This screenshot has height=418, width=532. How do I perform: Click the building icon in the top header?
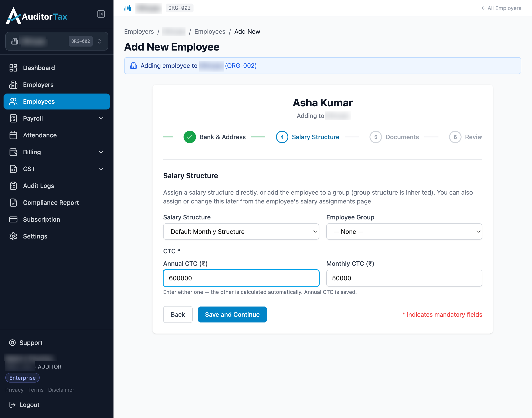pos(127,8)
